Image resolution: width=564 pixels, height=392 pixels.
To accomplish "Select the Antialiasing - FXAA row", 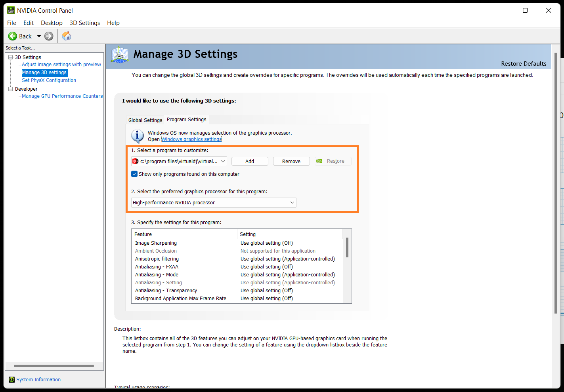I will pos(237,267).
